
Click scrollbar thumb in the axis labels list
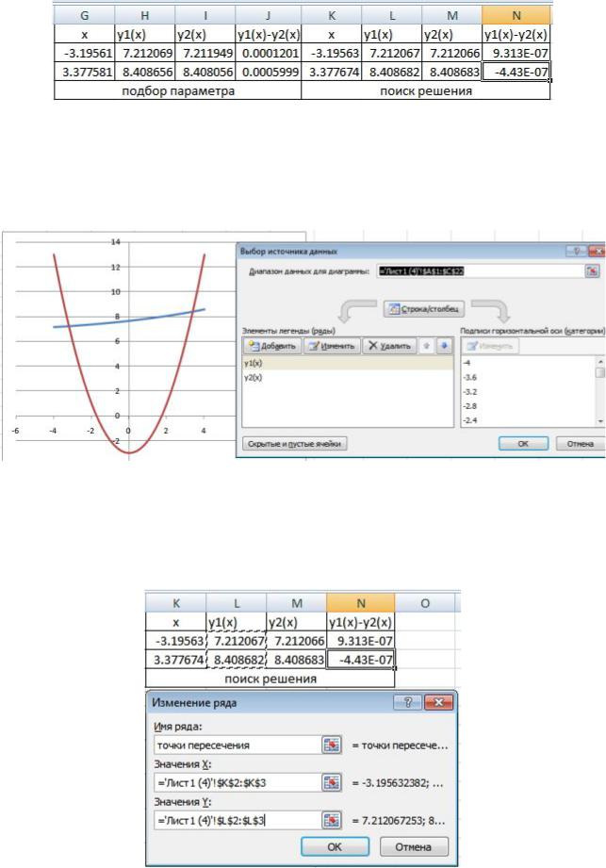click(600, 372)
